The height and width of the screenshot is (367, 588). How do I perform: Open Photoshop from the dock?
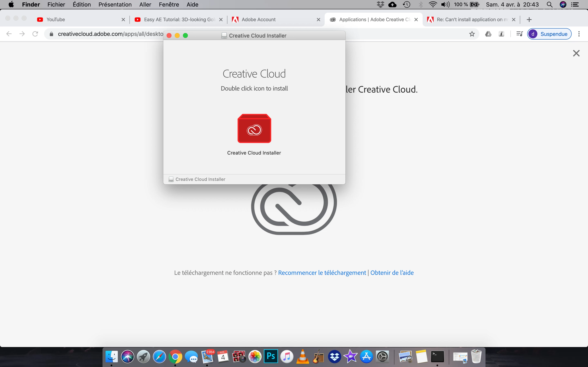click(271, 356)
